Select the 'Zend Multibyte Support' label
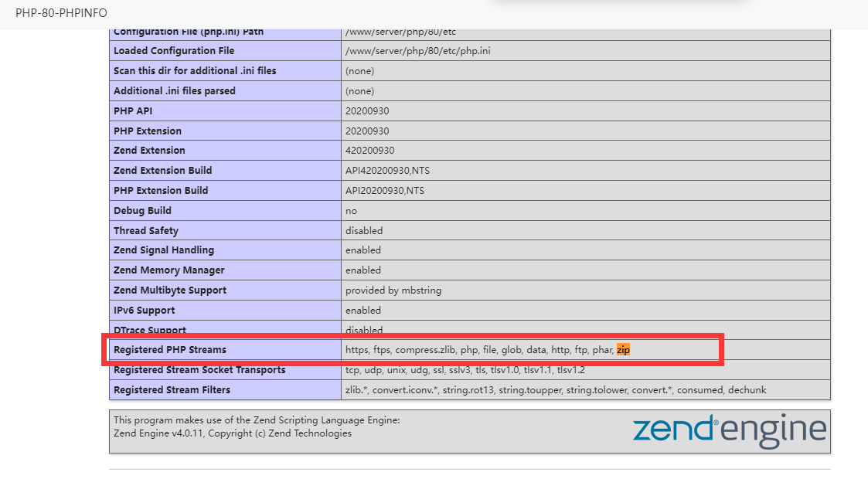 (x=170, y=290)
